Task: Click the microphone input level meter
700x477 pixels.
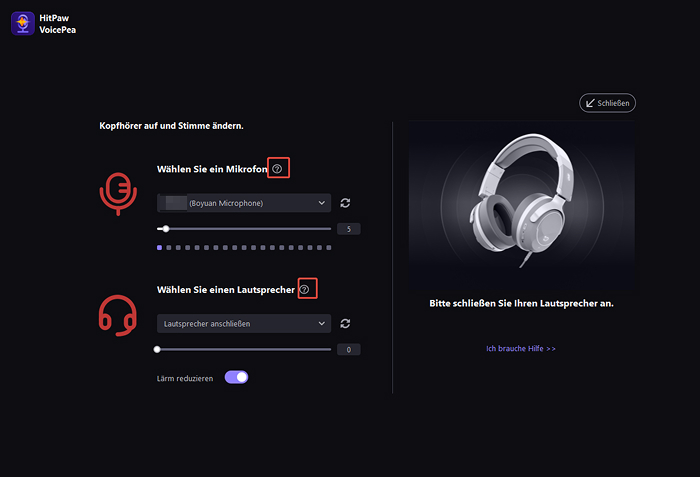Action: [240, 247]
